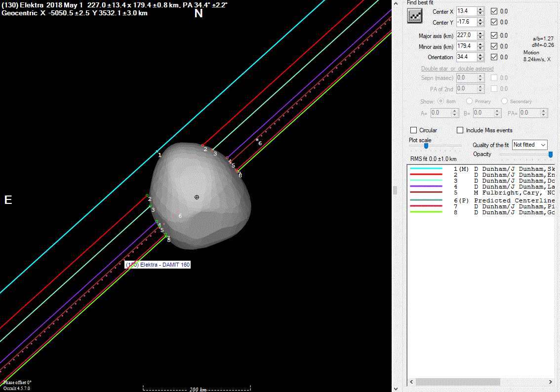560x392 pixels.
Task: Click the panel splitter handle beside the plot
Action: [x=395, y=190]
